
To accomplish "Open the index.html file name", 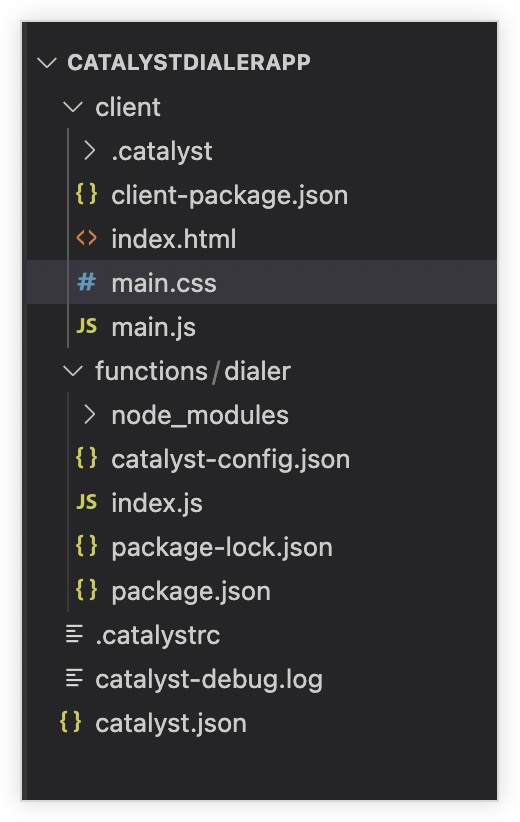I will [x=174, y=239].
